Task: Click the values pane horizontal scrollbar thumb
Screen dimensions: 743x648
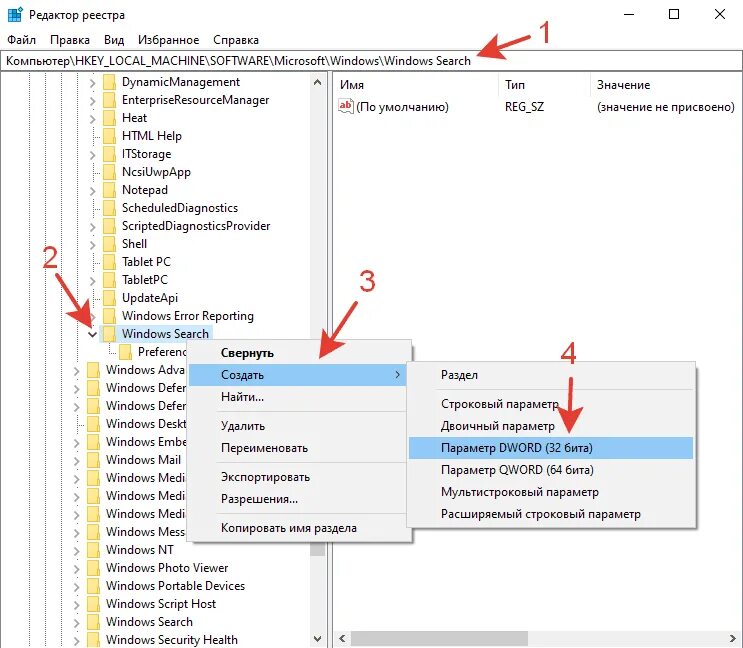Action: (x=439, y=638)
